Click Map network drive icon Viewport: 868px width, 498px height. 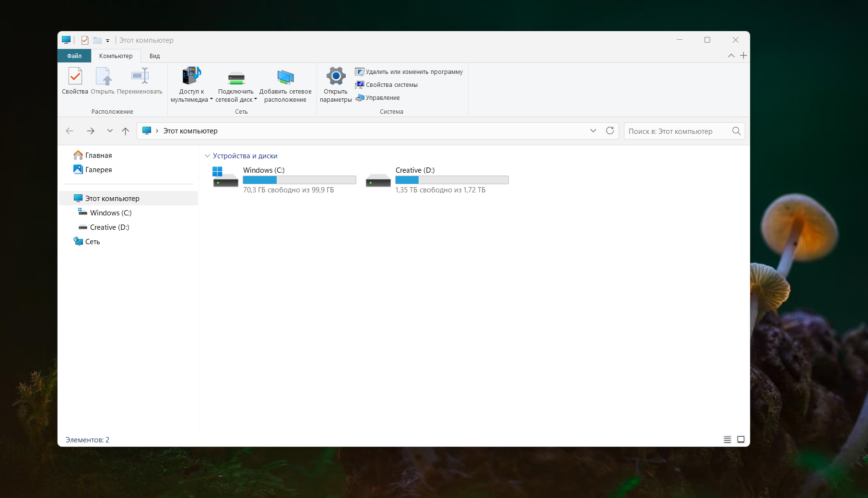tap(236, 77)
